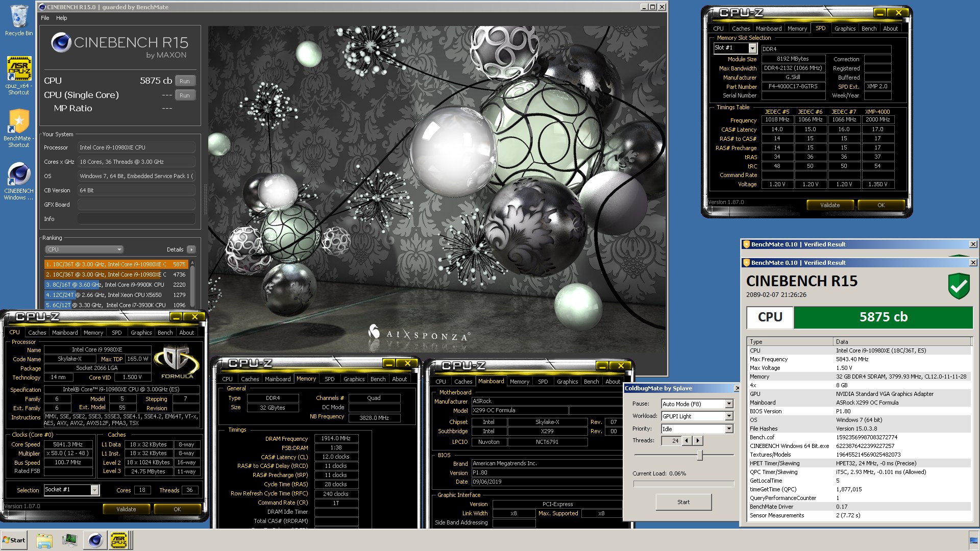Open the Cinebench taskbar icon
This screenshot has width=980, height=551.
tap(95, 540)
